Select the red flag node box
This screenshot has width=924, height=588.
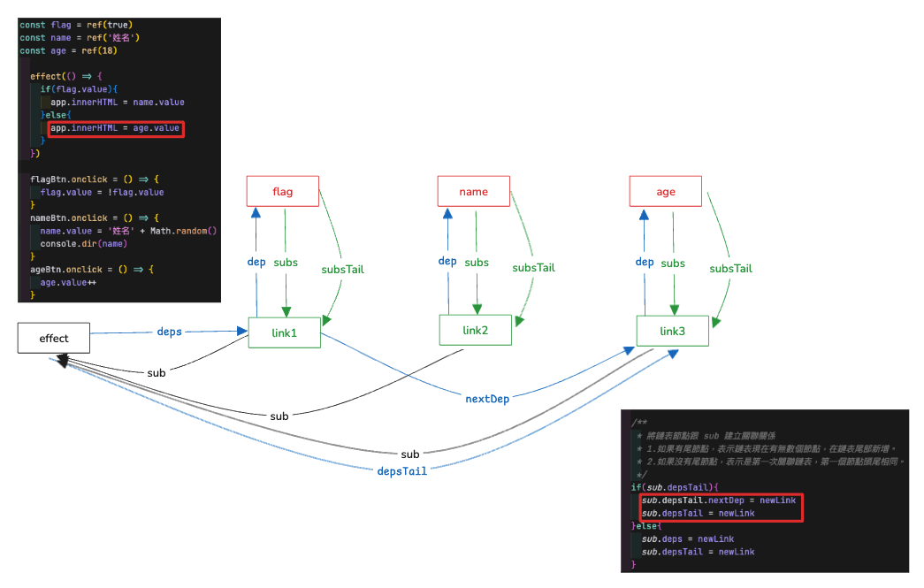pyautogui.click(x=282, y=192)
